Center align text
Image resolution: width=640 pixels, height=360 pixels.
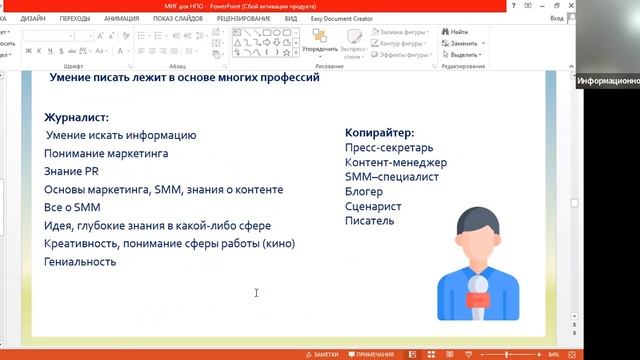coord(152,51)
